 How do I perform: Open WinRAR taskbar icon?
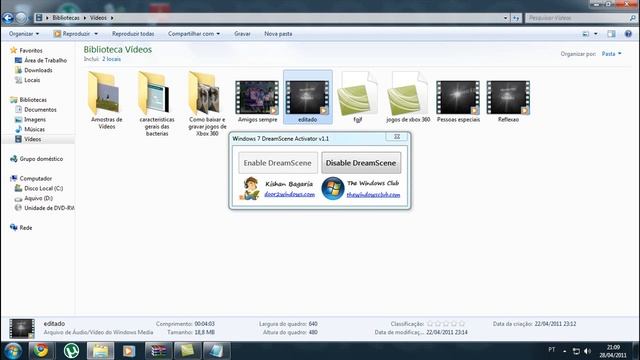point(158,351)
